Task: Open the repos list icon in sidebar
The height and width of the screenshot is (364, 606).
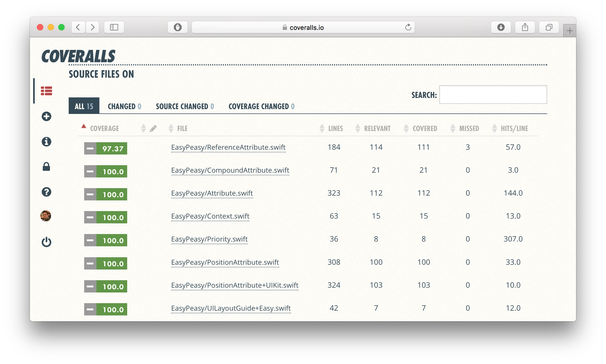Action: point(46,91)
